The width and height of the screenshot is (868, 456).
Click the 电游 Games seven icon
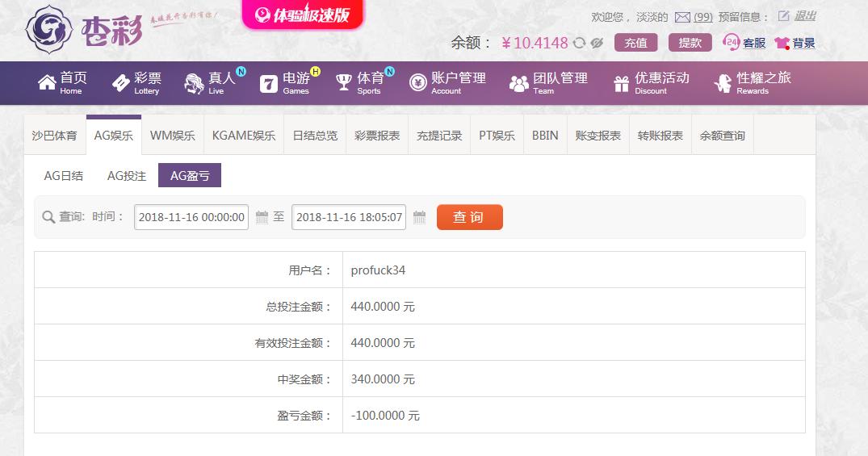(x=269, y=84)
